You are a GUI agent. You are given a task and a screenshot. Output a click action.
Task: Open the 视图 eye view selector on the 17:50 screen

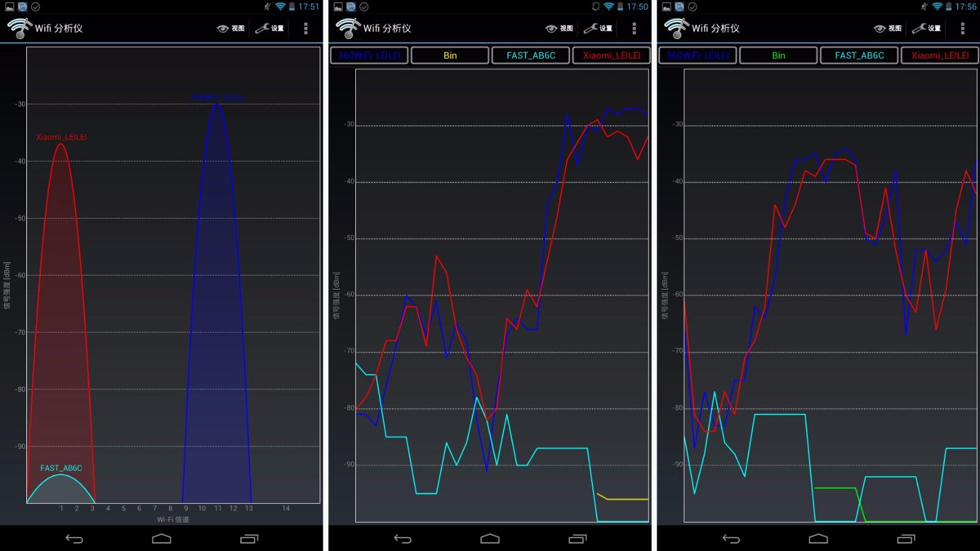559,28
